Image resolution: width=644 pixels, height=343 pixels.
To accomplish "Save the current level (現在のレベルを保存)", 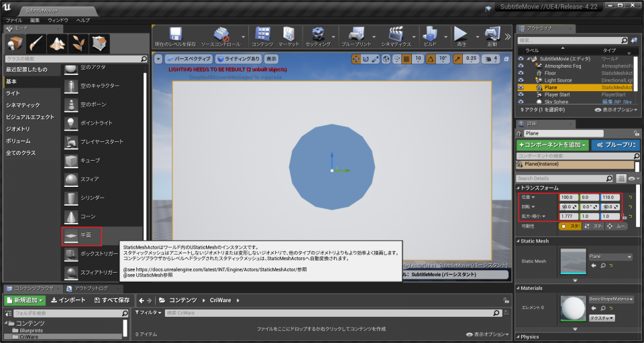I will [x=175, y=37].
